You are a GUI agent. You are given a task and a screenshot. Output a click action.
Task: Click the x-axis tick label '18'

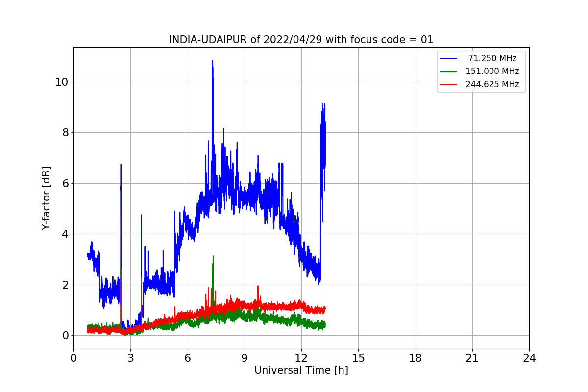pos(415,358)
